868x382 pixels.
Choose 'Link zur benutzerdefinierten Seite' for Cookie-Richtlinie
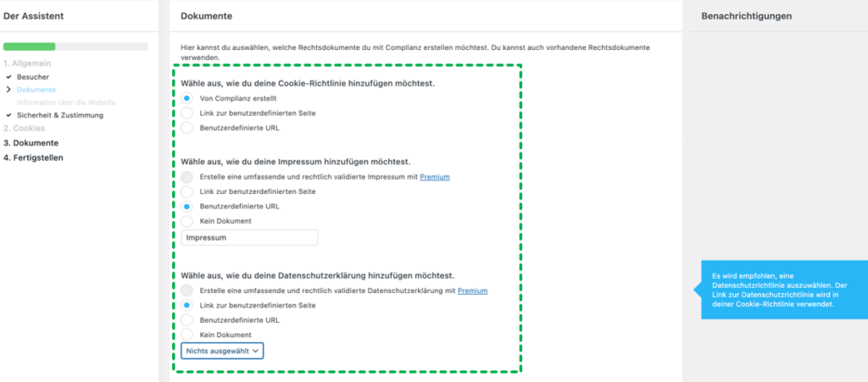[187, 113]
